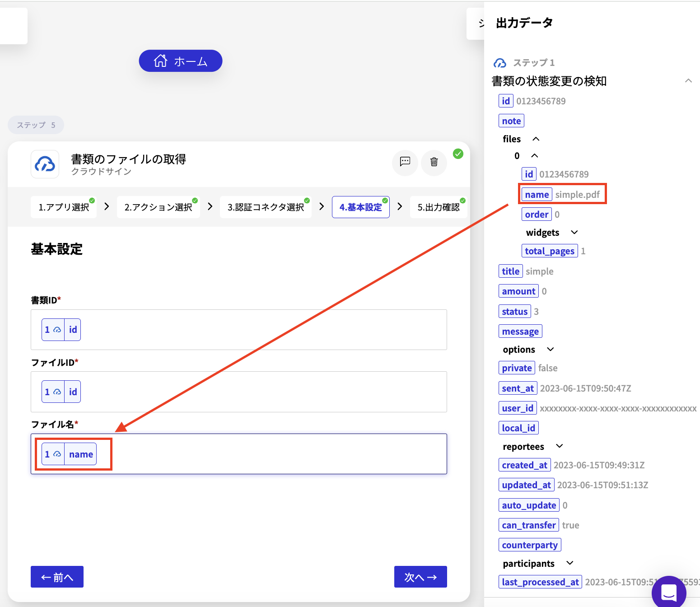Click the CloudSign app icon in step header
Screen dimensions: 700x607
pos(45,164)
